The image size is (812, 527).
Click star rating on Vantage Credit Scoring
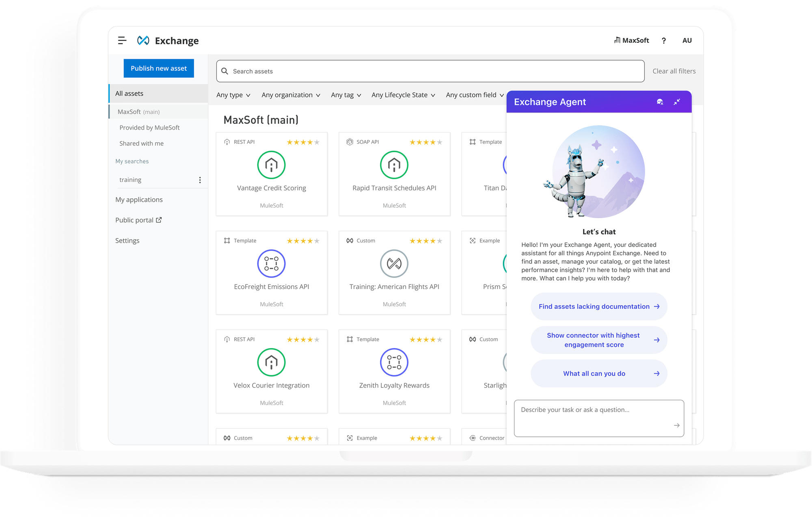(303, 142)
